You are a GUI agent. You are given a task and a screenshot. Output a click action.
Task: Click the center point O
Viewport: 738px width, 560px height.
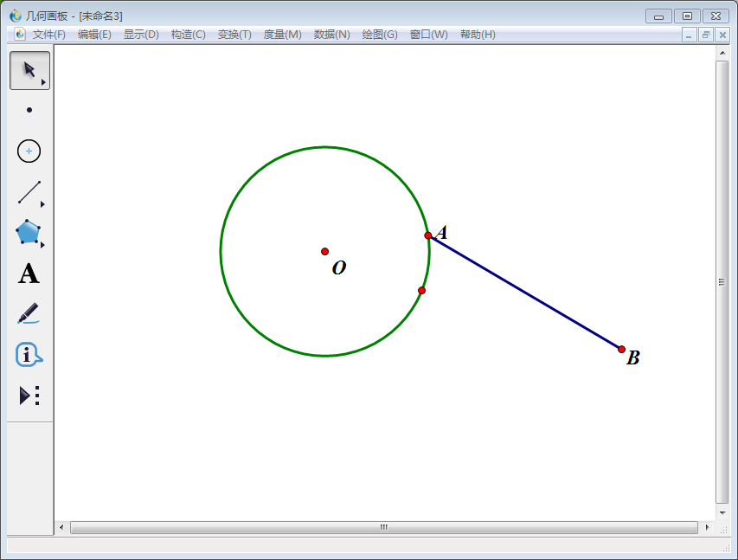(325, 251)
